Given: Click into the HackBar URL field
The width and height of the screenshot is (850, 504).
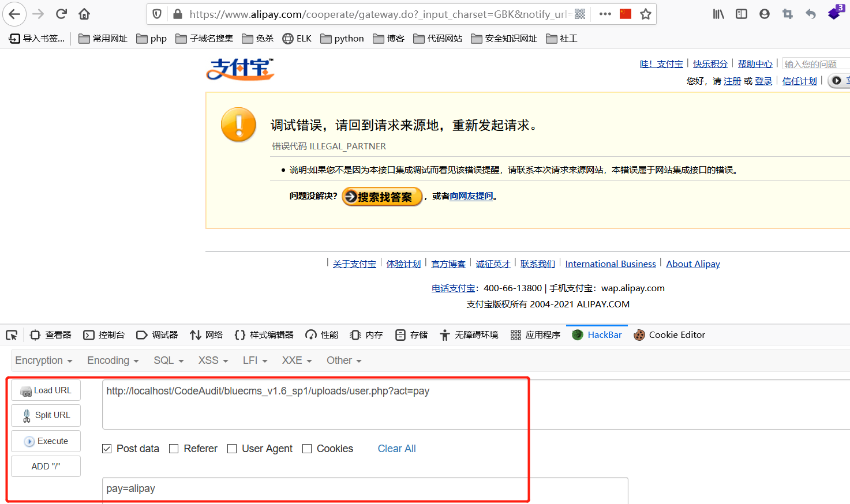Looking at the screenshot, I should [476, 405].
